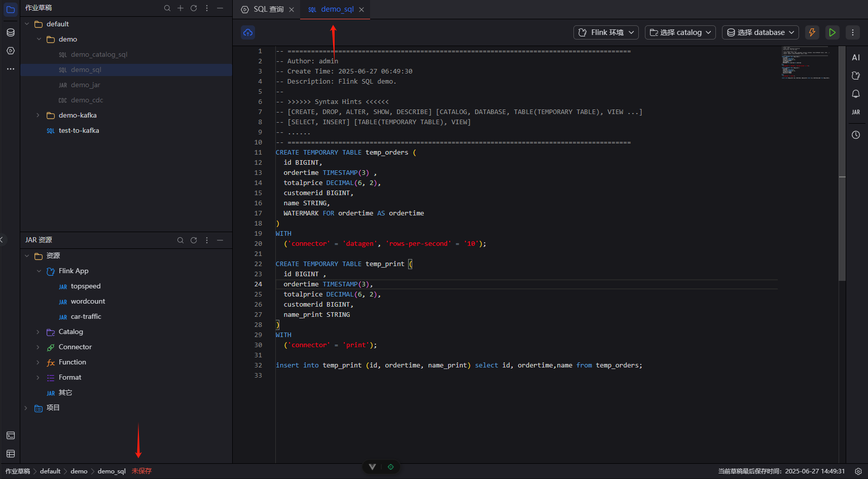Open test-to-kafka SQL draft

79,131
